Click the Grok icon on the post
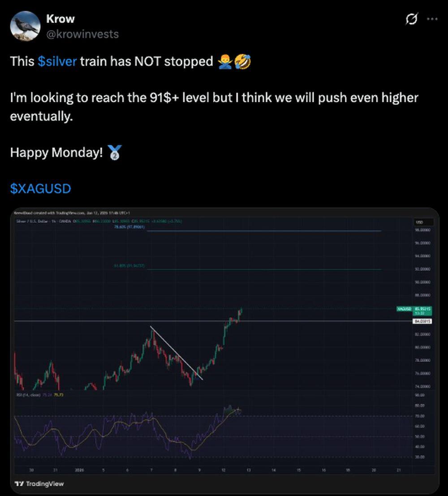448x496 pixels. tap(411, 19)
